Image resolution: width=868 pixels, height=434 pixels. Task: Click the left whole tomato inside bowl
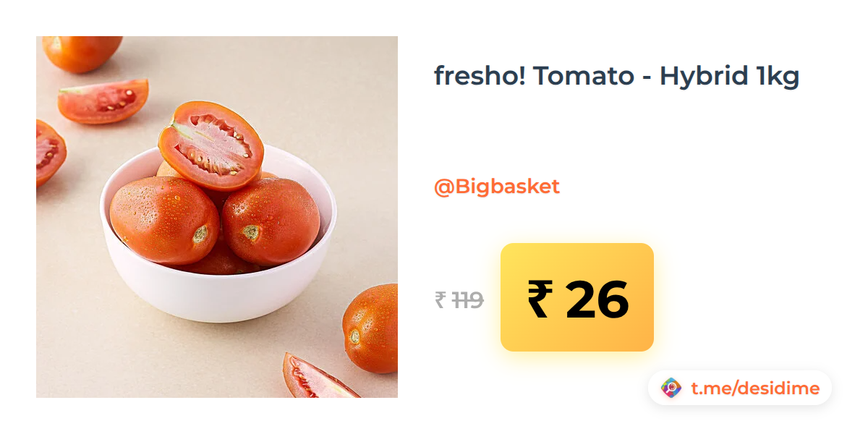[163, 219]
